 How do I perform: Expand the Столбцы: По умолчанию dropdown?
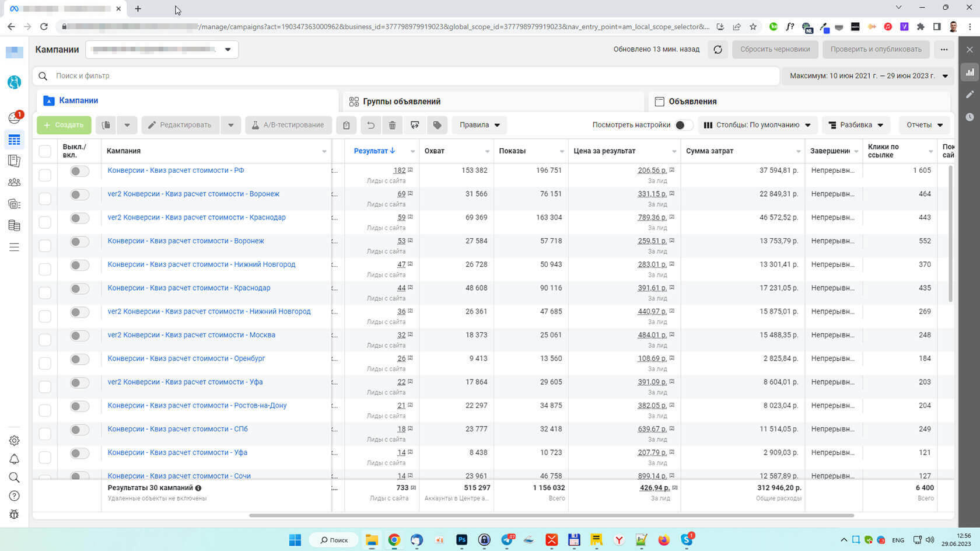pyautogui.click(x=757, y=125)
